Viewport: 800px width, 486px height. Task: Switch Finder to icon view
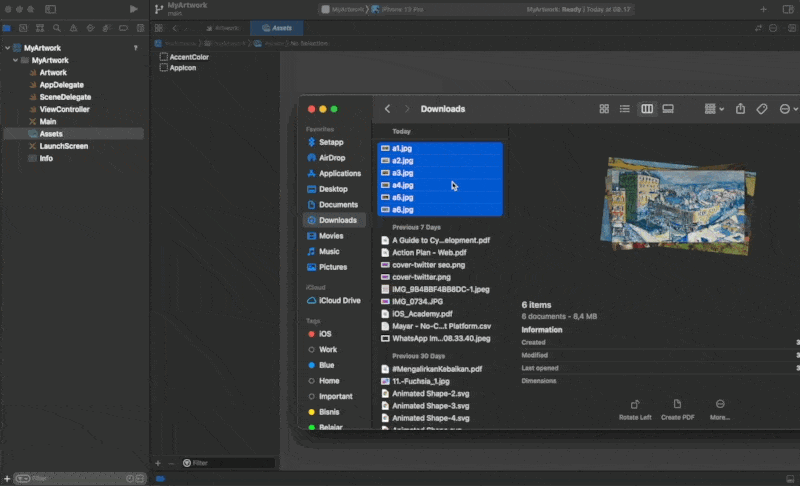604,109
